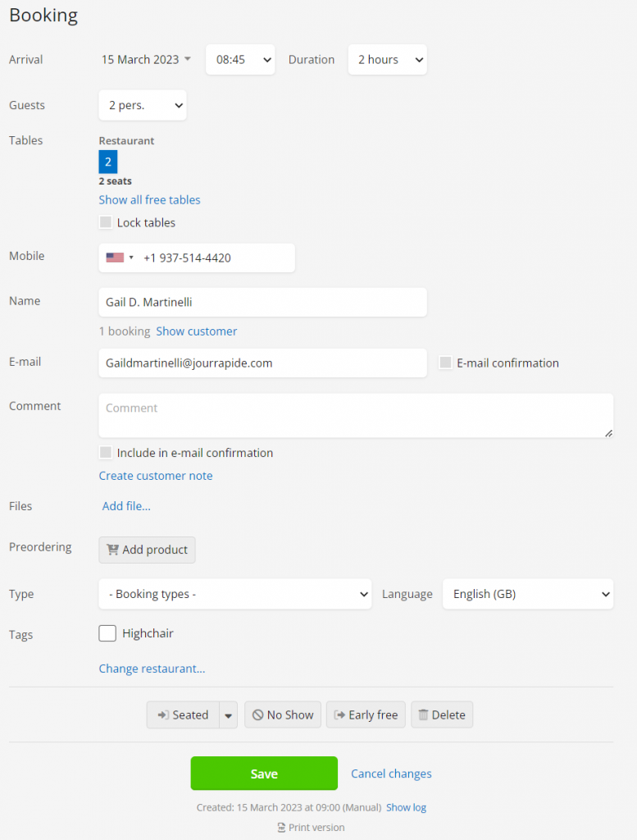Toggle Include in e-mail confirmation
This screenshot has width=637, height=840.
(x=106, y=452)
